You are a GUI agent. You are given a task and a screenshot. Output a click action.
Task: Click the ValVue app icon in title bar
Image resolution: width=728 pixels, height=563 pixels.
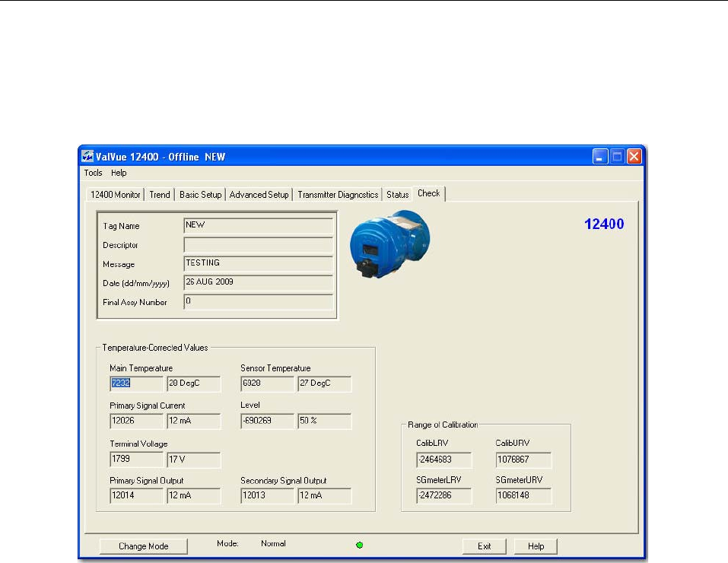pos(87,157)
